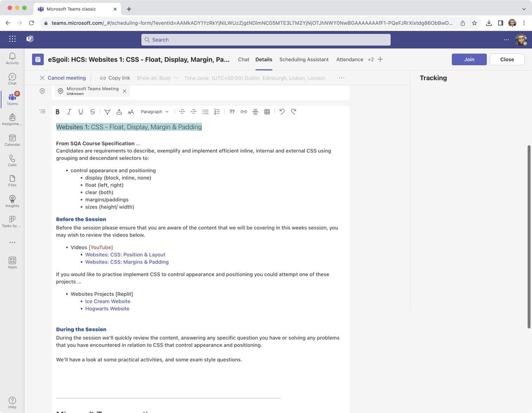Open the Scheduling Assistant tab
532x413 pixels.
(x=304, y=59)
